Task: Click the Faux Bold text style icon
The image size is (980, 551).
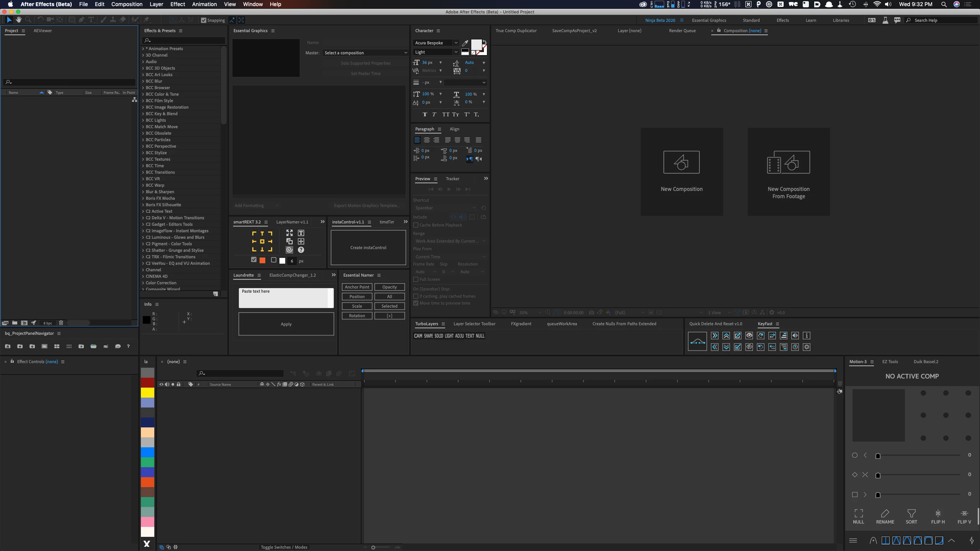Action: (425, 114)
